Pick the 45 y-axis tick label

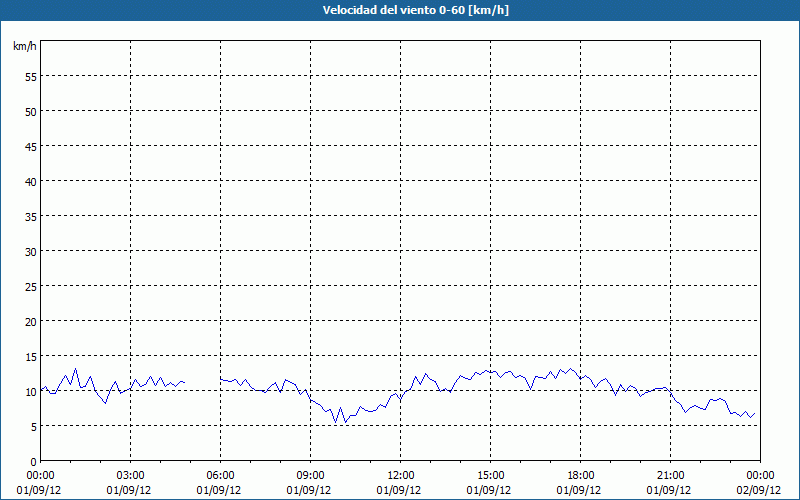[30, 146]
